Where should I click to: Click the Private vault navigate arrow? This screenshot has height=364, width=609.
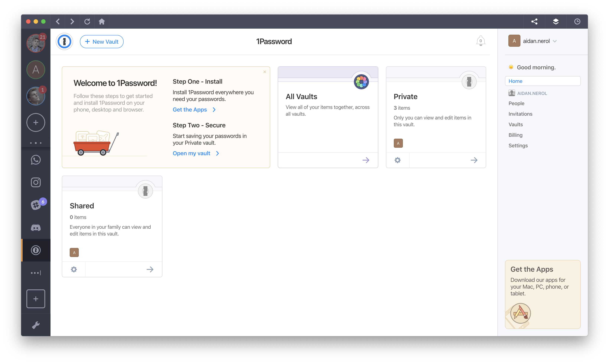coord(474,160)
